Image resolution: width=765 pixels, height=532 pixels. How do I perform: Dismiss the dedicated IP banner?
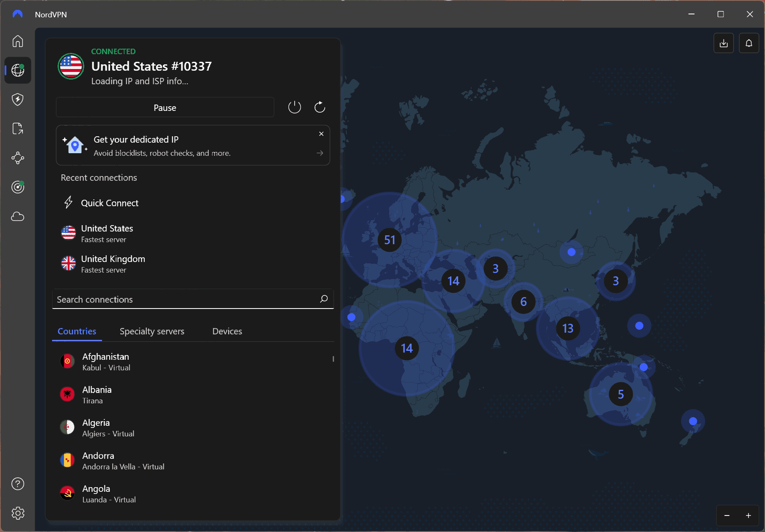(x=321, y=133)
